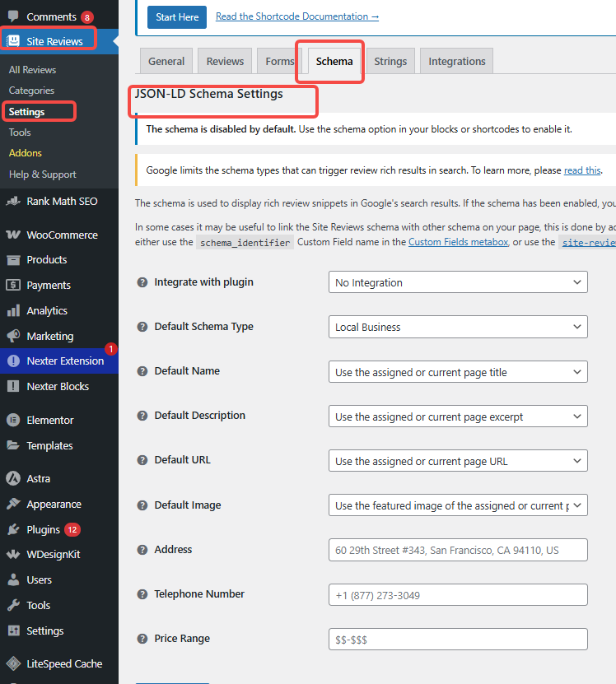This screenshot has width=616, height=684.
Task: Click the Nexter Blocks icon
Action: pos(13,386)
